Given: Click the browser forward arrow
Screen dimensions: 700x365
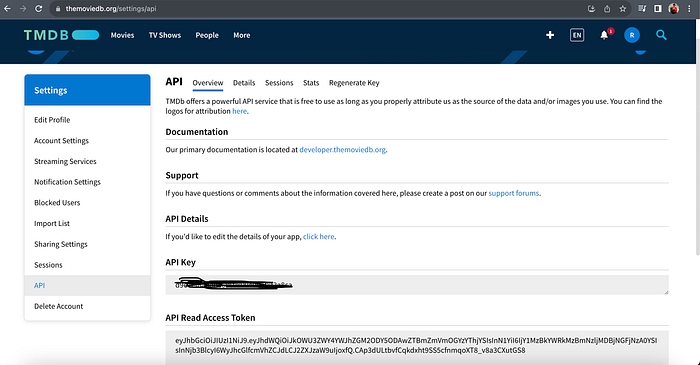Looking at the screenshot, I should tap(23, 8).
